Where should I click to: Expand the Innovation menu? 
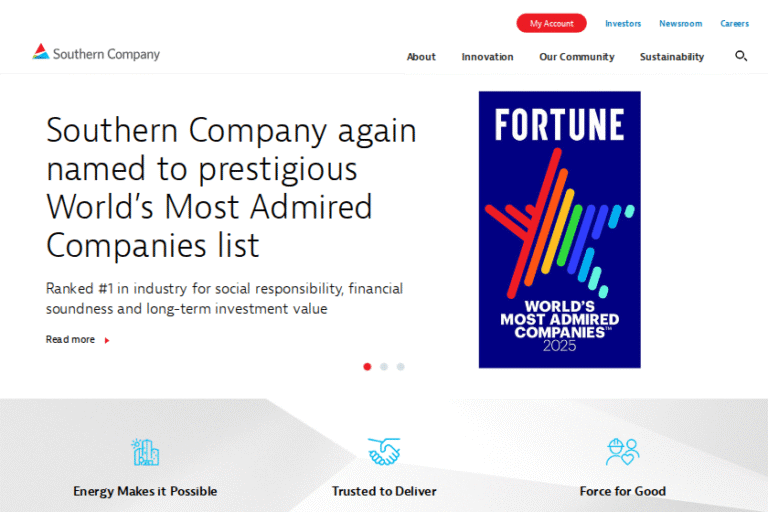pyautogui.click(x=487, y=57)
